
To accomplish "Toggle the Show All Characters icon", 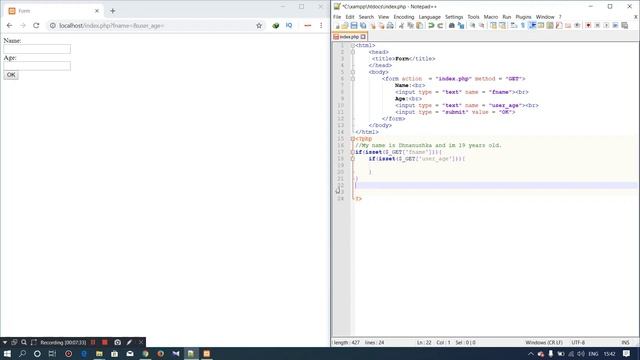I will pyautogui.click(x=523, y=26).
